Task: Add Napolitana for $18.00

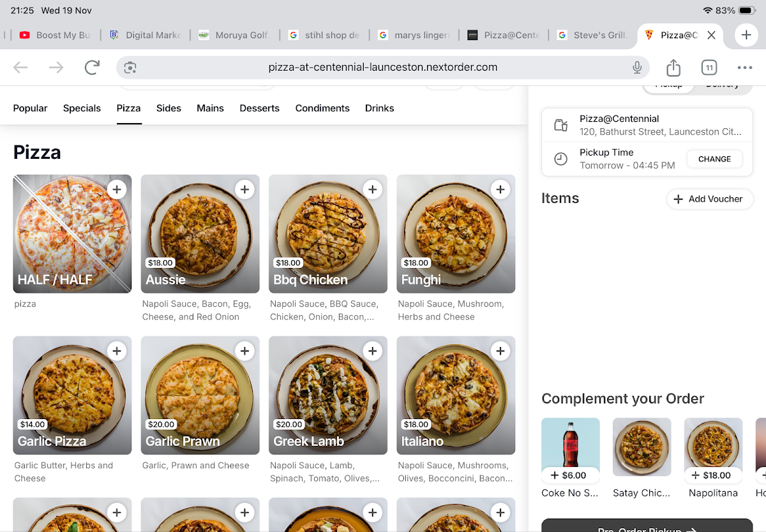Action: [x=714, y=475]
